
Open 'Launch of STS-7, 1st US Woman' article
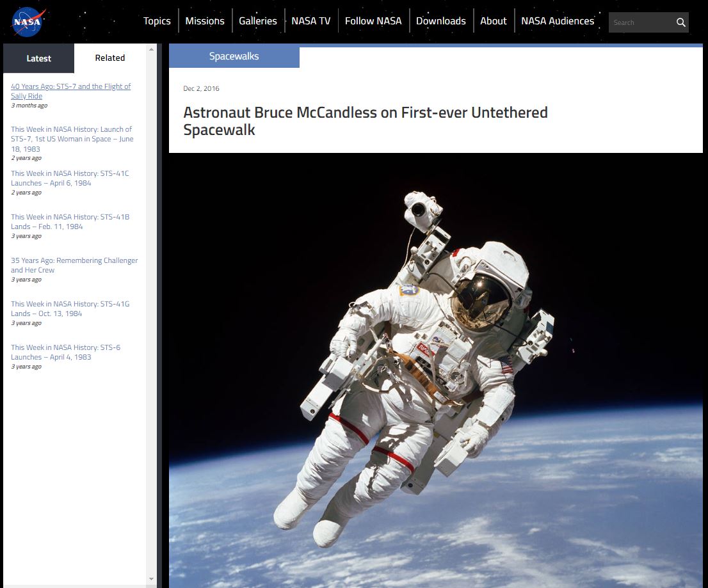[72, 139]
